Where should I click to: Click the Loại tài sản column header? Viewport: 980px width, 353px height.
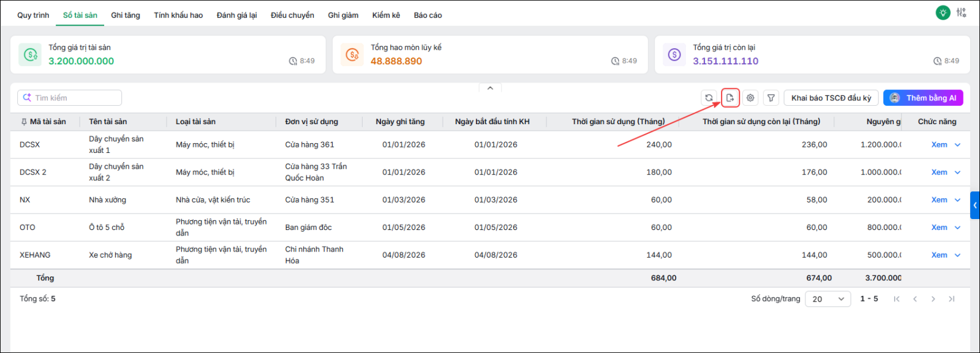pyautogui.click(x=195, y=122)
